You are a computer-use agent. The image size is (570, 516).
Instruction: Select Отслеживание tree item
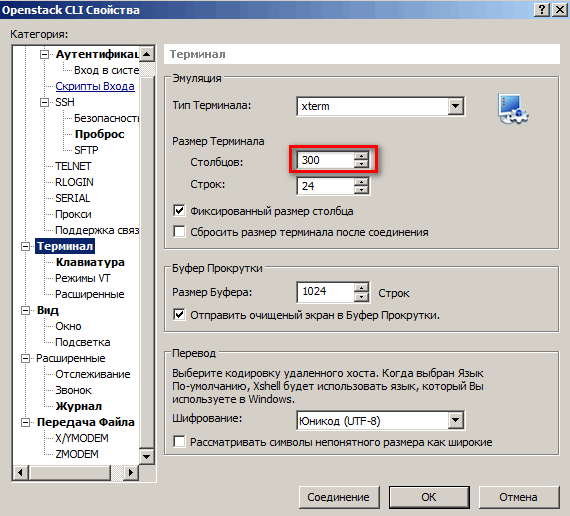93,374
